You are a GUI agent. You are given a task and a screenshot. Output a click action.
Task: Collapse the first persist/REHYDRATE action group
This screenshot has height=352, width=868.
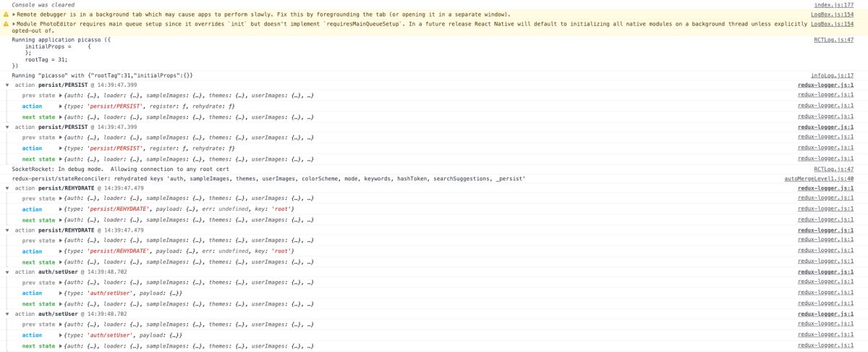[x=7, y=188]
